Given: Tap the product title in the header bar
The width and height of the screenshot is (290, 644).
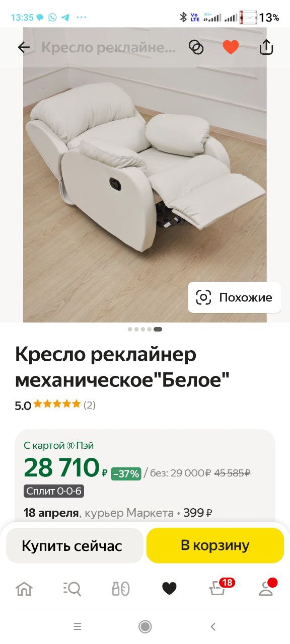Looking at the screenshot, I should [109, 47].
